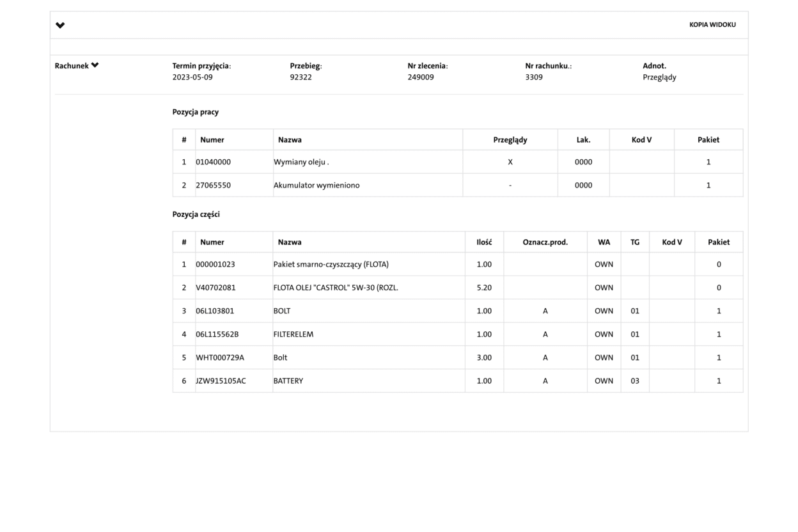The image size is (798, 532).
Task: Click part number WHT000729A
Action: 220,358
